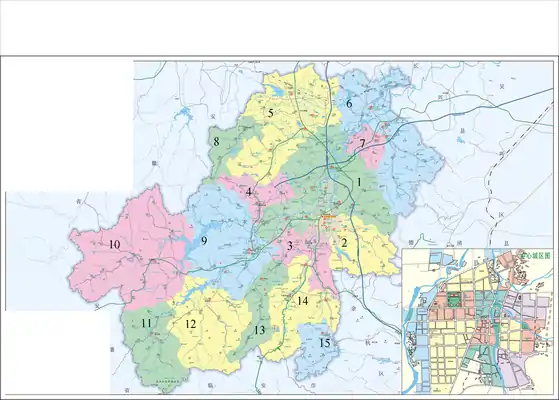This screenshot has height=400, width=559.
Task: Click the pink region labeled 7
Action: [362, 144]
